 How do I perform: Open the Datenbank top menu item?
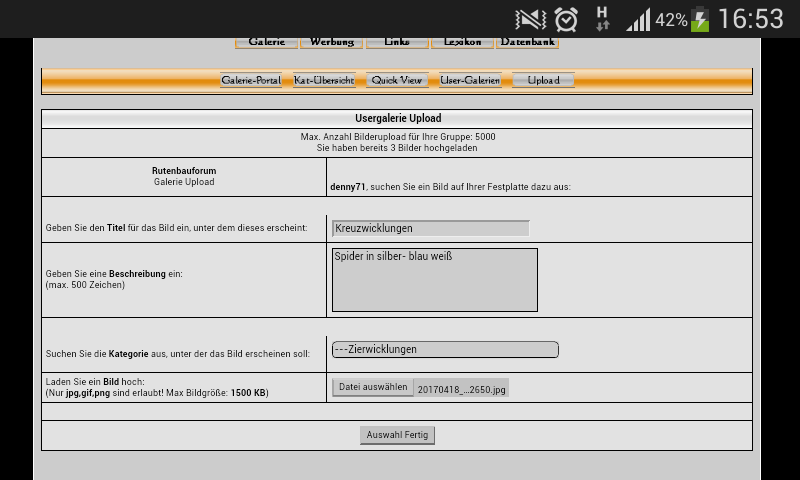click(528, 42)
